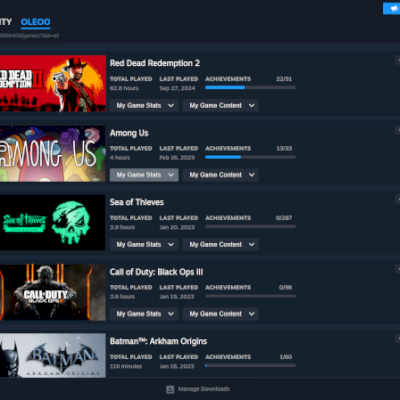The image size is (400, 400).
Task: Click the 22/51 achievements count
Action: pos(284,79)
